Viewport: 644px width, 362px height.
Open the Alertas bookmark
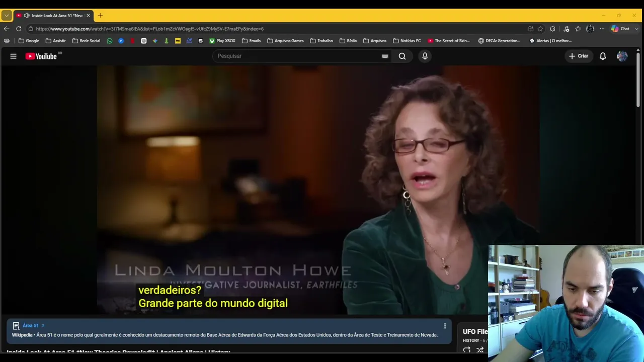(x=550, y=41)
